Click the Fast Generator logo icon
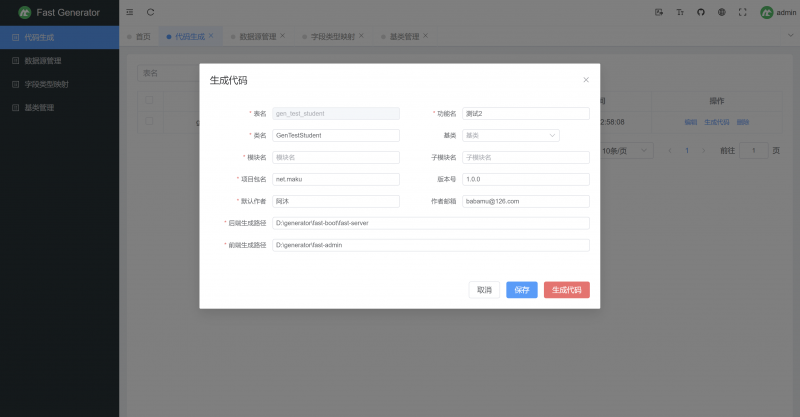The height and width of the screenshot is (417, 800). (x=24, y=12)
